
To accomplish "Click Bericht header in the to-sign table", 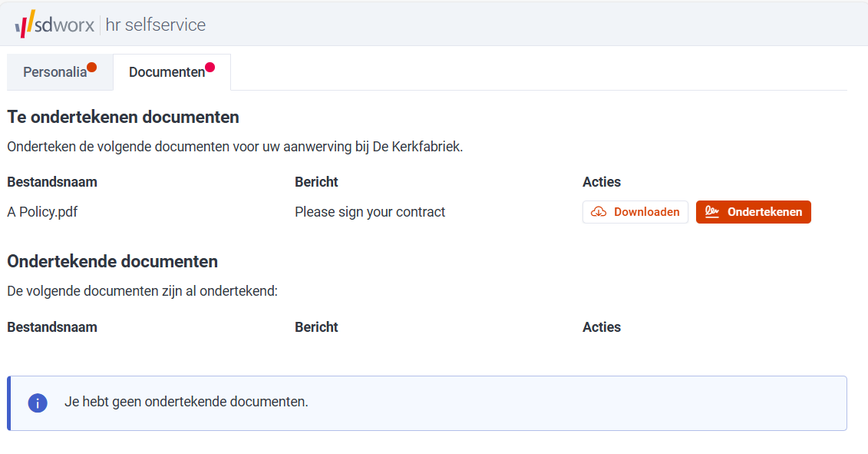I will (x=316, y=182).
